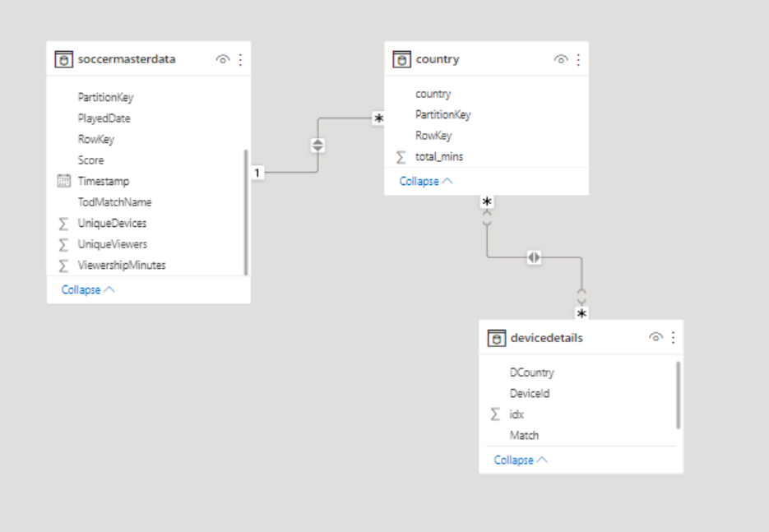Click the calendar icon beside Timestamp
This screenshot has width=769, height=532.
click(64, 181)
